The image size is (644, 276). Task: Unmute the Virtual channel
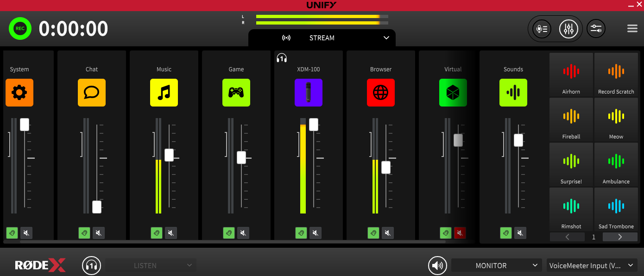460,233
